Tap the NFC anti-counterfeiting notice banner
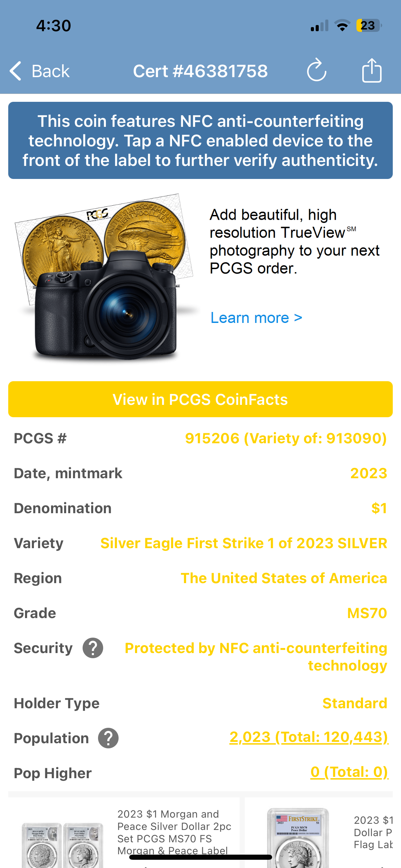 click(x=200, y=140)
